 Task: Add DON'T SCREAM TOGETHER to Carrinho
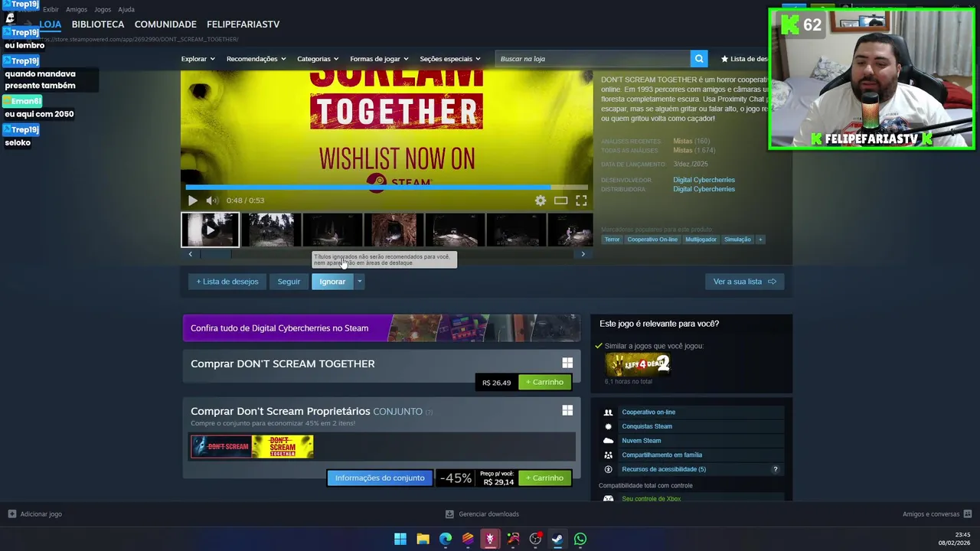(544, 382)
